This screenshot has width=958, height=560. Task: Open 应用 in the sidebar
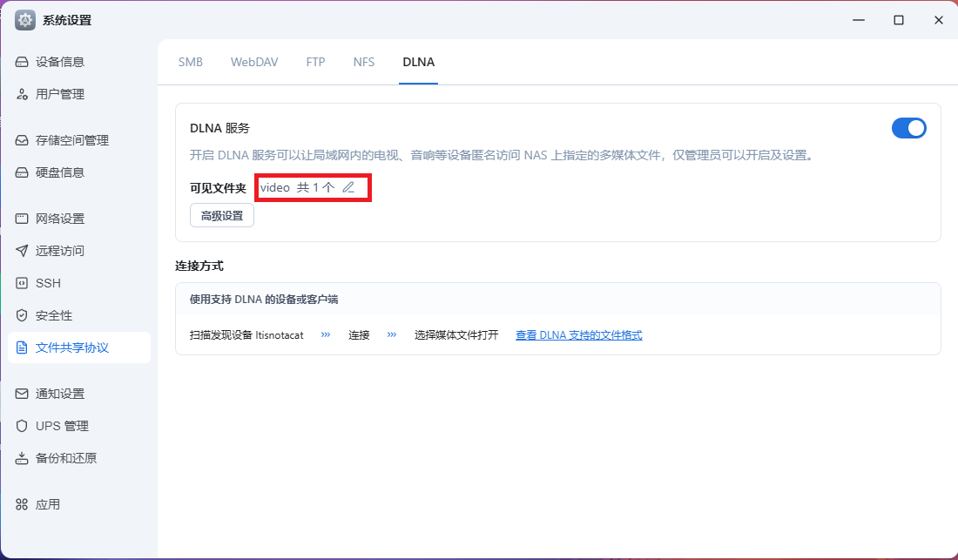coord(79,504)
